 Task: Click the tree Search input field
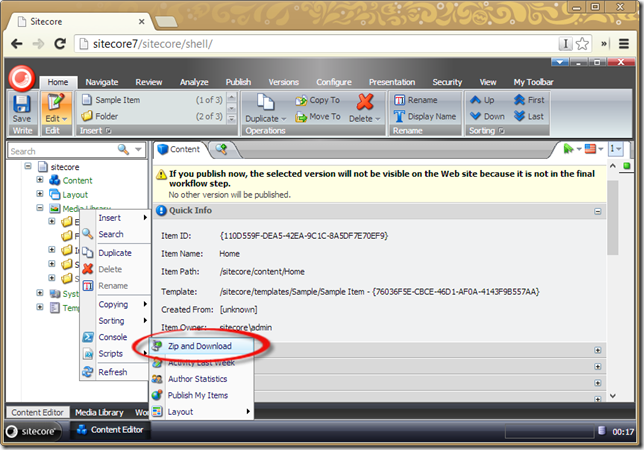click(62, 151)
